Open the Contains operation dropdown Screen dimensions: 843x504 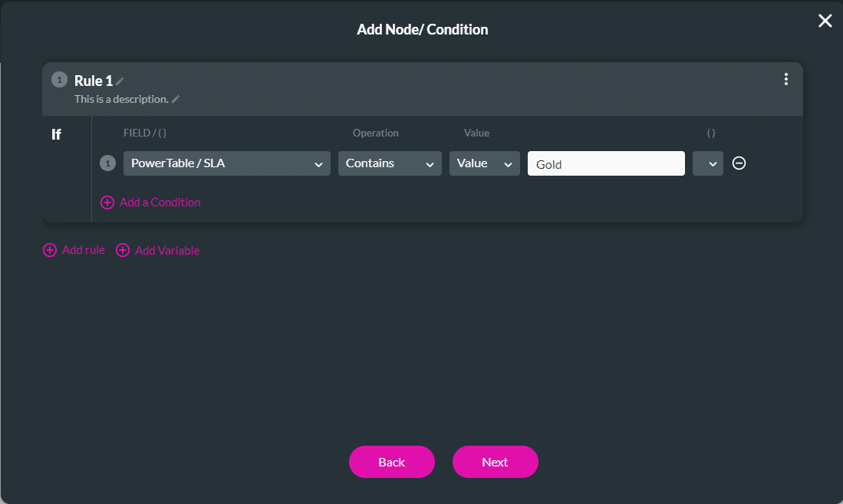390,163
